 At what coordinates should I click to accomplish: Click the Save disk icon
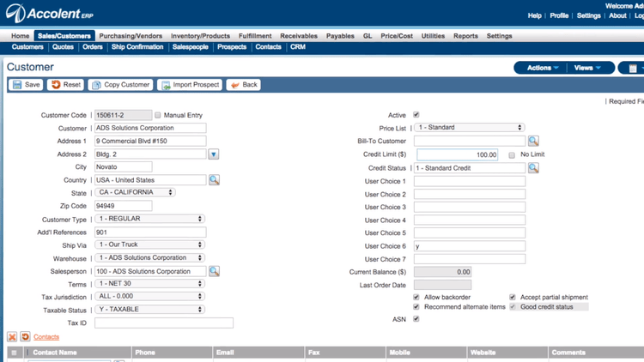pyautogui.click(x=17, y=85)
